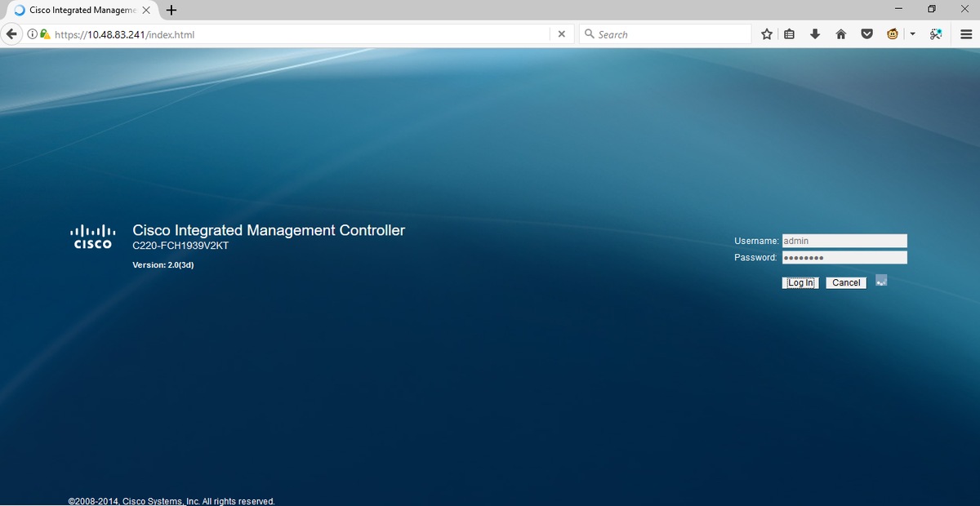Go back using browser back arrow
The height and width of the screenshot is (506, 980).
[12, 34]
